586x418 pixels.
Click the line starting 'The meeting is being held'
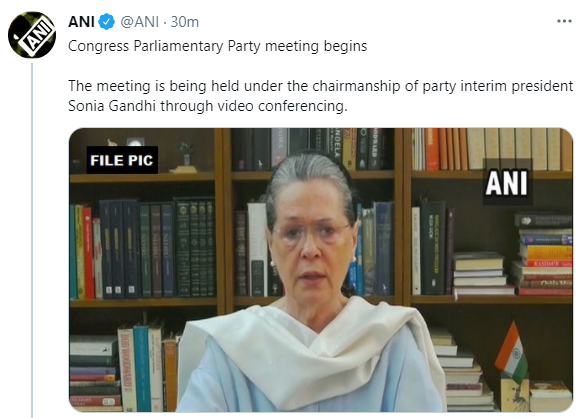point(320,86)
